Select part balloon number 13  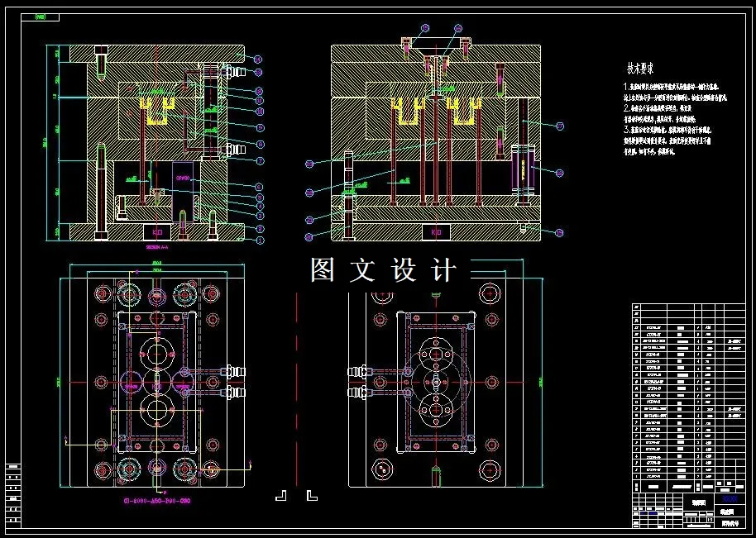(x=258, y=73)
